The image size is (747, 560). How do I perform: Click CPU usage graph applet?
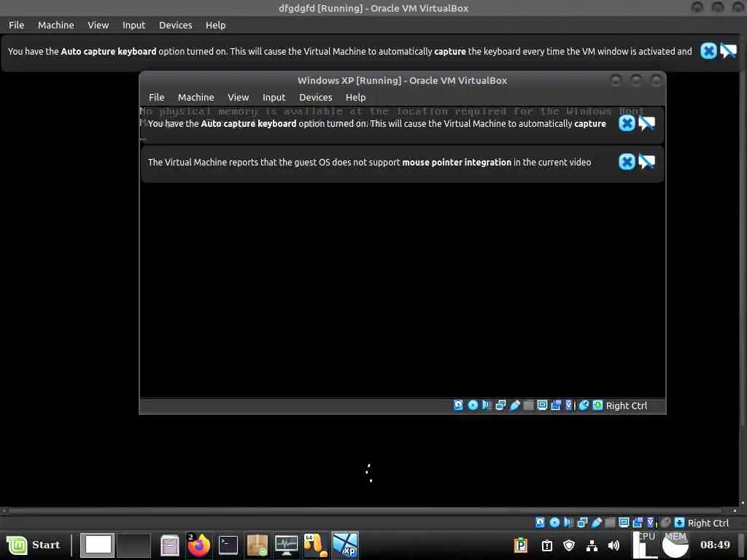[x=646, y=545]
